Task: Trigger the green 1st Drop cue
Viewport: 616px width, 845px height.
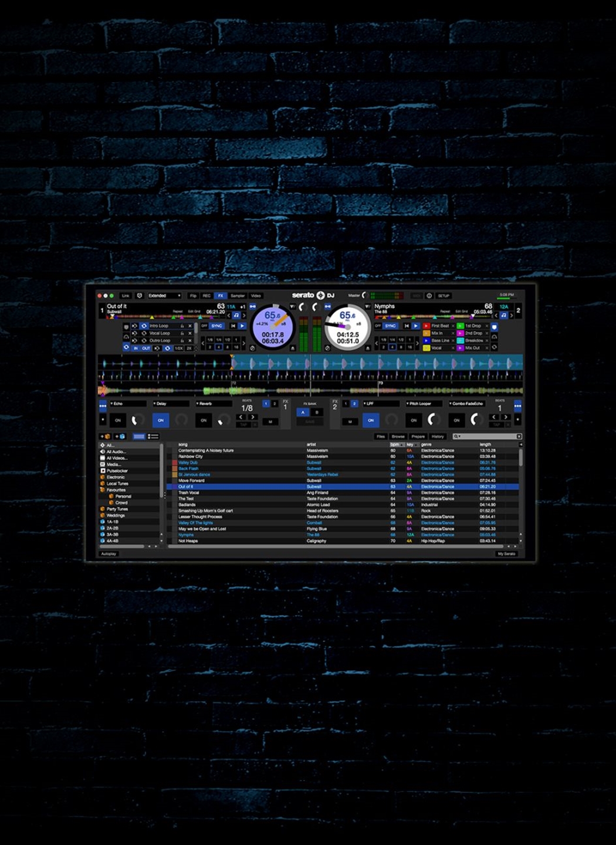Action: pyautogui.click(x=461, y=326)
